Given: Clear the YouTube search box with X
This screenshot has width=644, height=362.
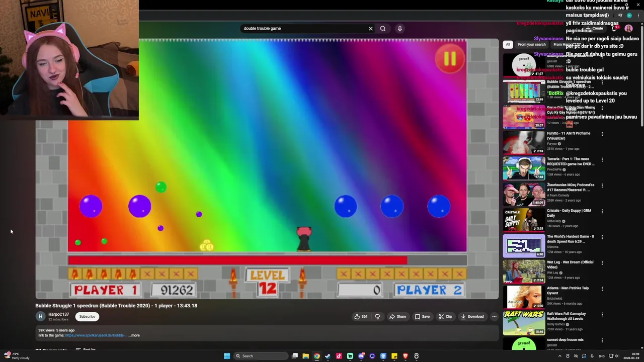Looking at the screenshot, I should coord(371,29).
